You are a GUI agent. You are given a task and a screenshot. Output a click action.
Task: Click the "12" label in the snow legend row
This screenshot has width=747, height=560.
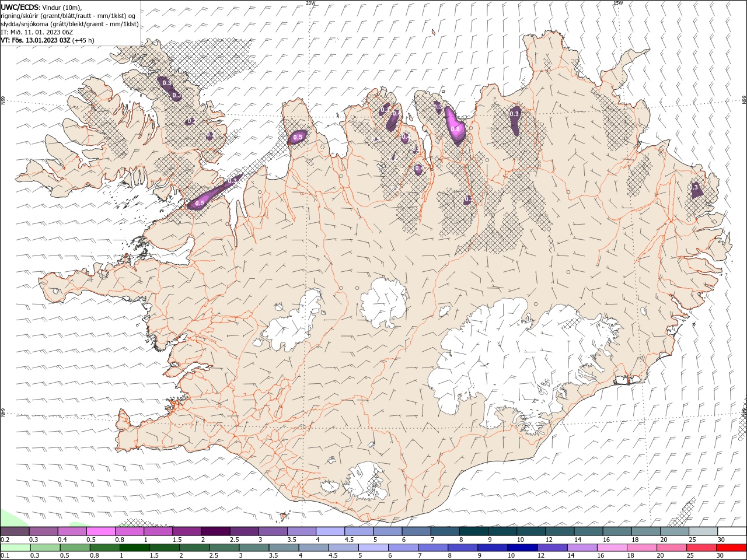[549, 540]
